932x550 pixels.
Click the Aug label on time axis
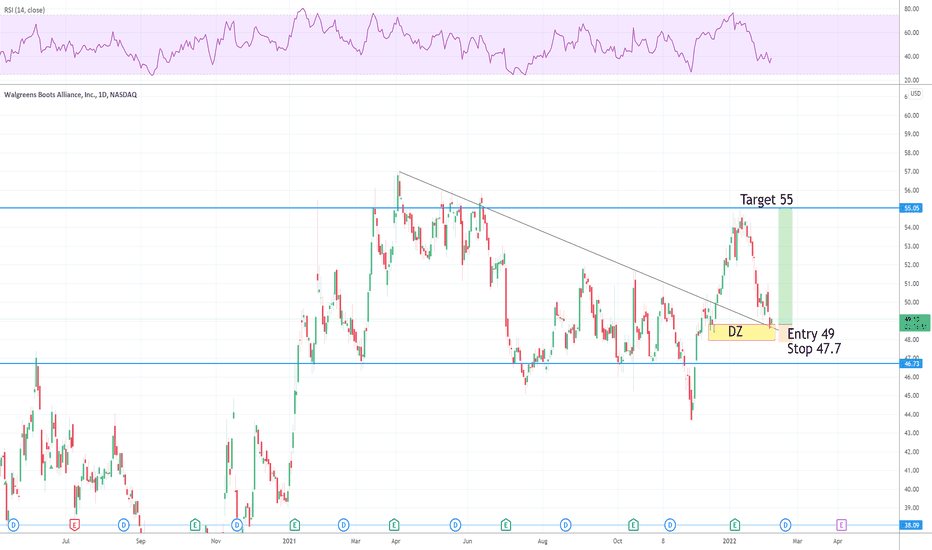coord(542,541)
